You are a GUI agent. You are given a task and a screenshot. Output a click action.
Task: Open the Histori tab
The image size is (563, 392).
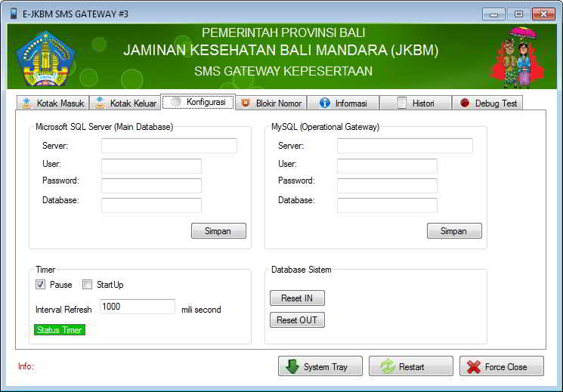tap(416, 103)
